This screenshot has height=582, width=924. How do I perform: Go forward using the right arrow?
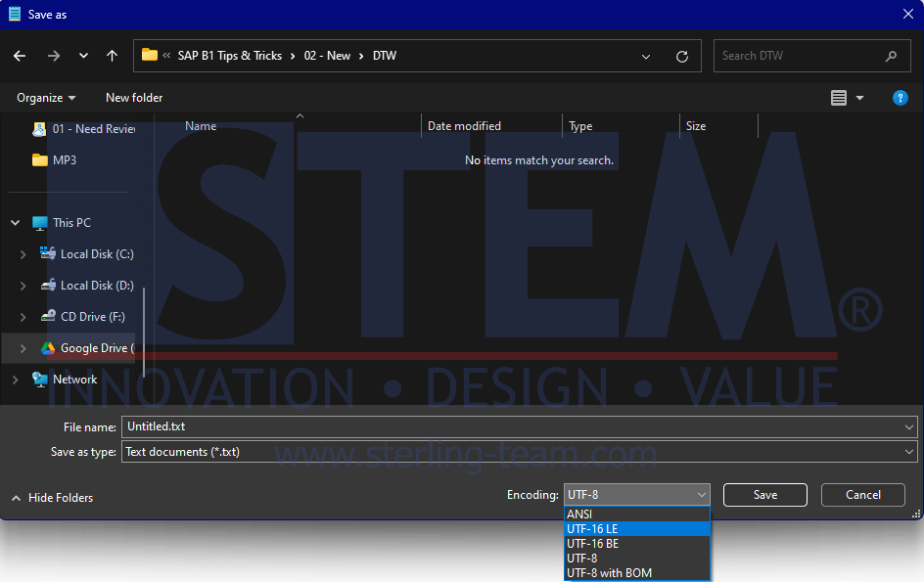tap(54, 56)
